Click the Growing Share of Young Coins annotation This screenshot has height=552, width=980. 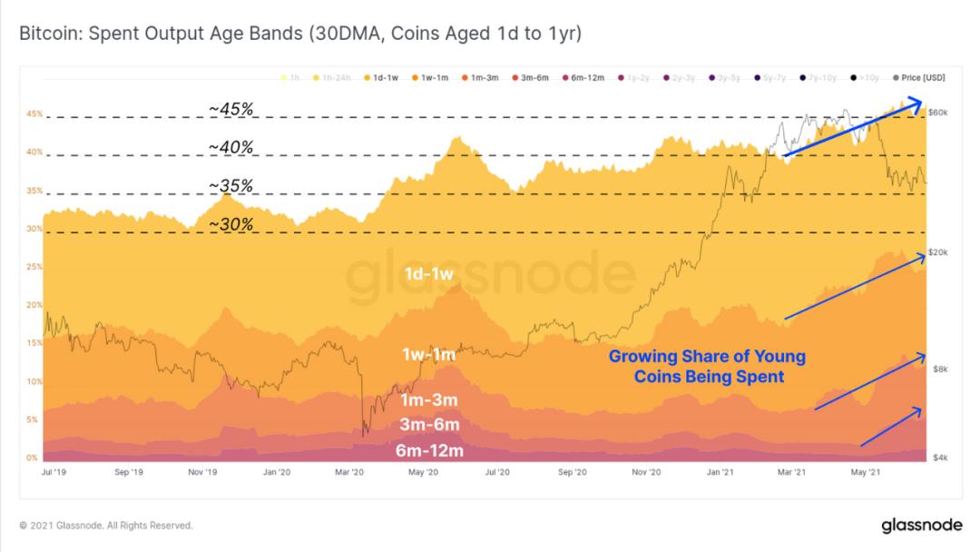(708, 366)
